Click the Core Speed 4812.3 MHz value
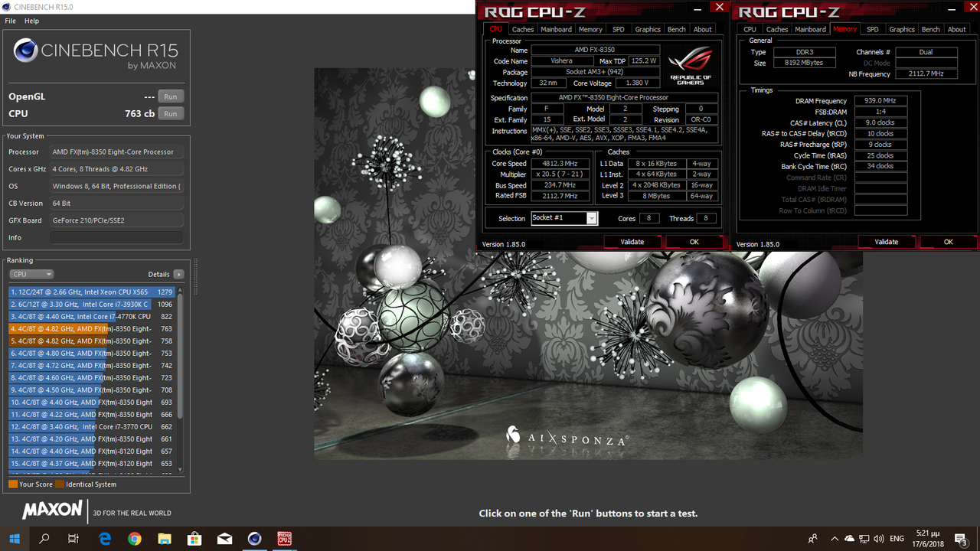Image resolution: width=980 pixels, height=551 pixels. [x=561, y=164]
